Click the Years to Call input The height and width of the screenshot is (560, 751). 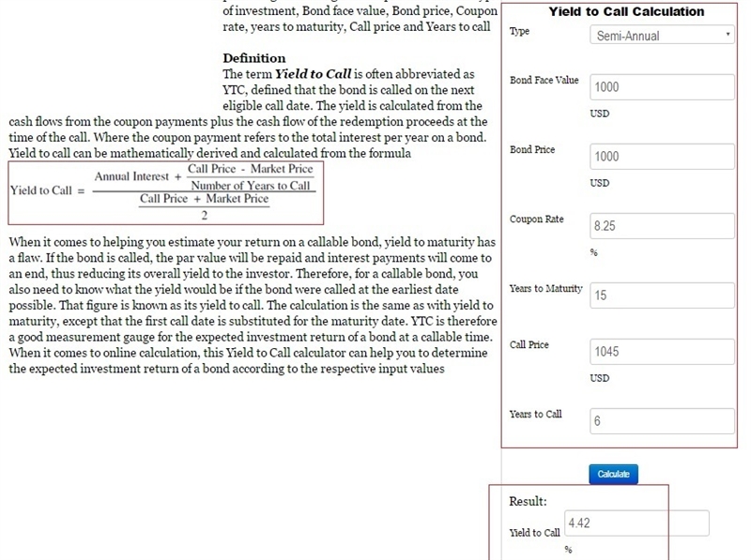tap(662, 421)
